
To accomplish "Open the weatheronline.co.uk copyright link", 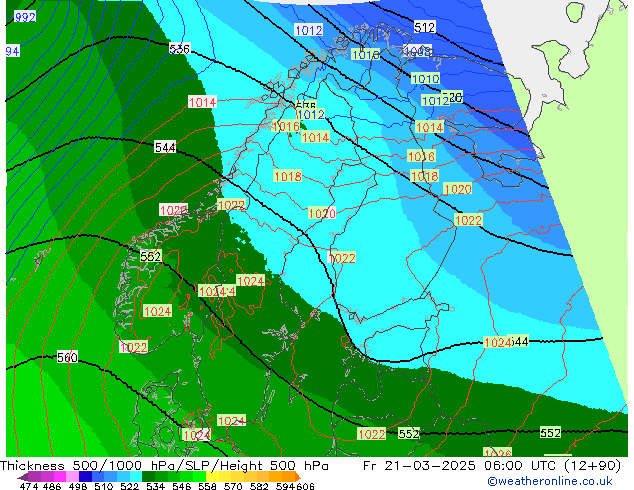I will coord(550,481).
